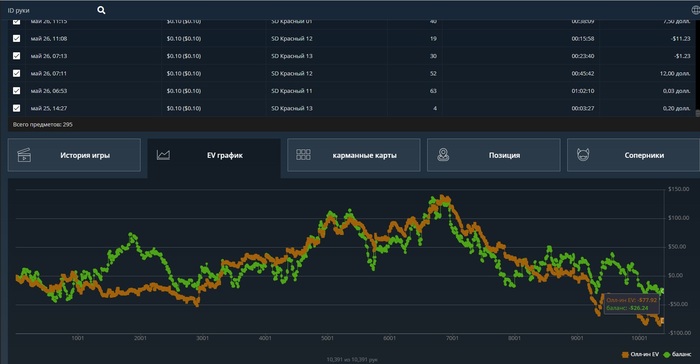Toggle the баланс legend entry
The width and height of the screenshot is (700, 364).
[x=677, y=354]
